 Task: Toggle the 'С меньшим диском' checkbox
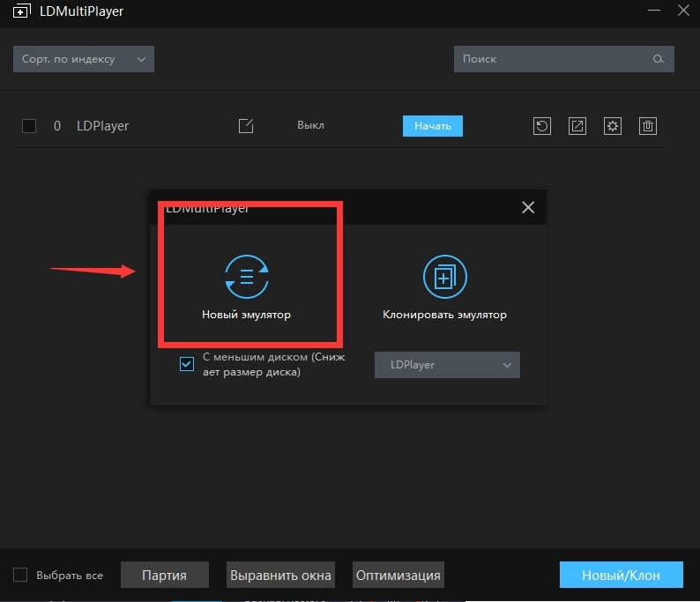click(187, 364)
